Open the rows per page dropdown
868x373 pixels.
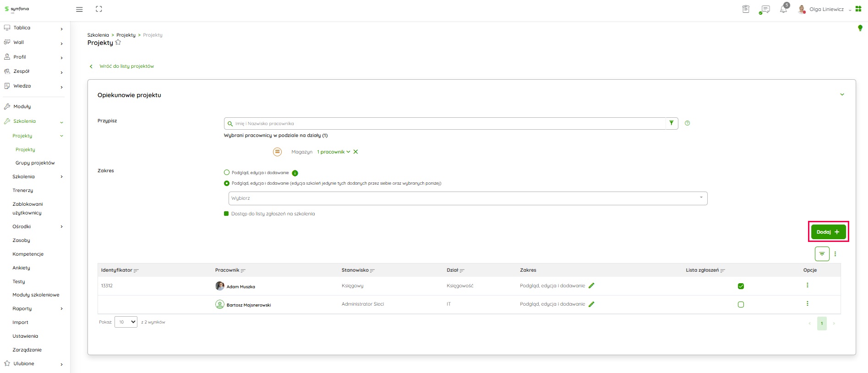click(126, 322)
